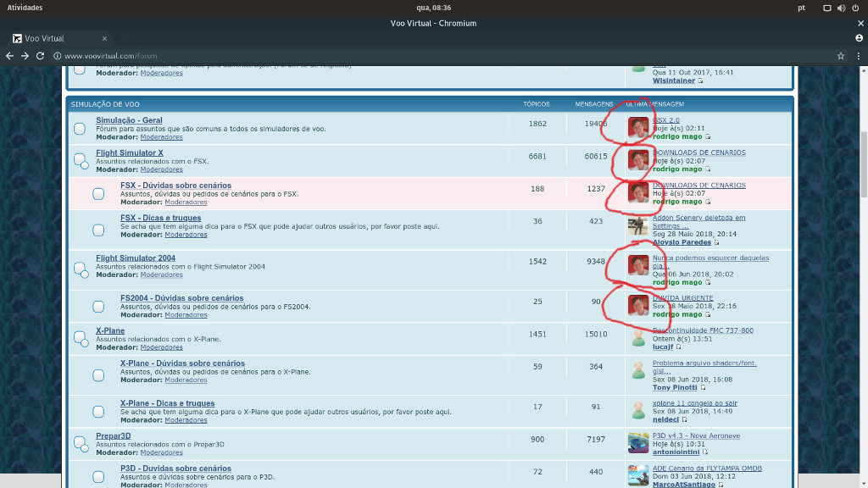Open the SSX 2.0 latest topic

666,120
